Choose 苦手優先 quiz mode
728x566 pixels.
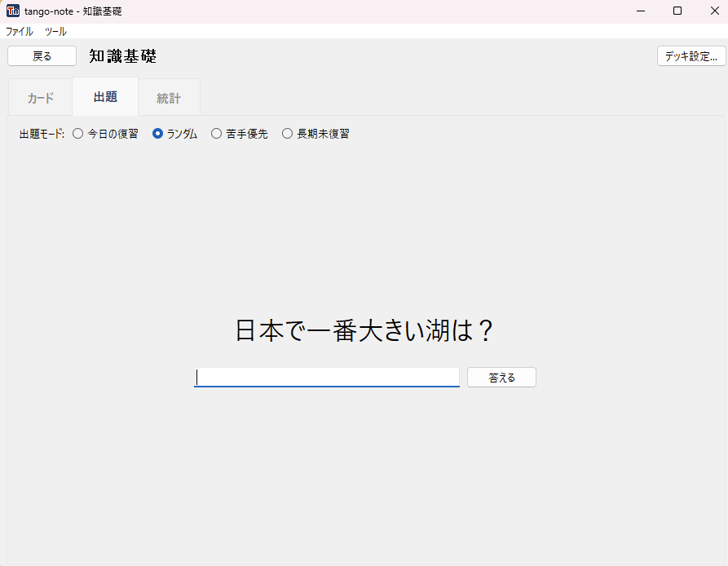[x=240, y=134]
